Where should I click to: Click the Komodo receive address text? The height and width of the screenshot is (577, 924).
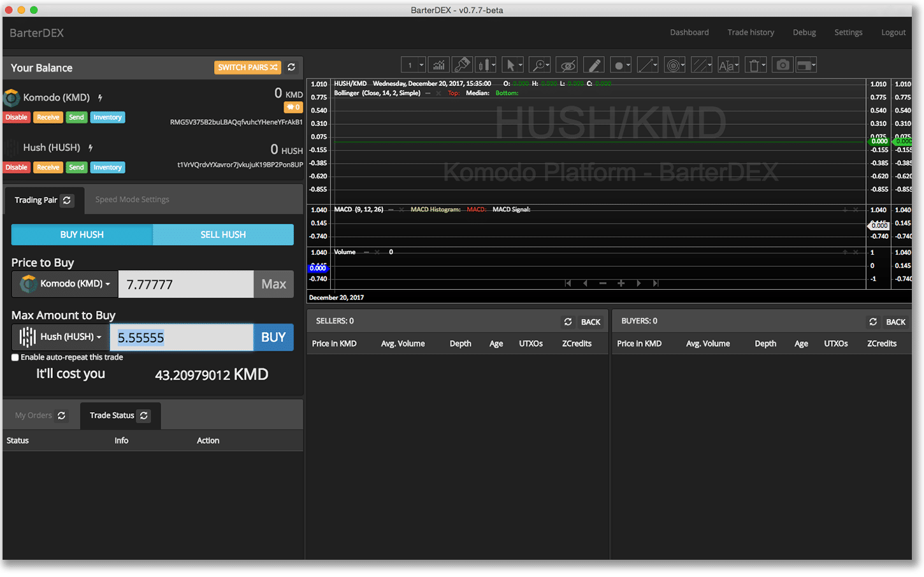click(x=236, y=122)
